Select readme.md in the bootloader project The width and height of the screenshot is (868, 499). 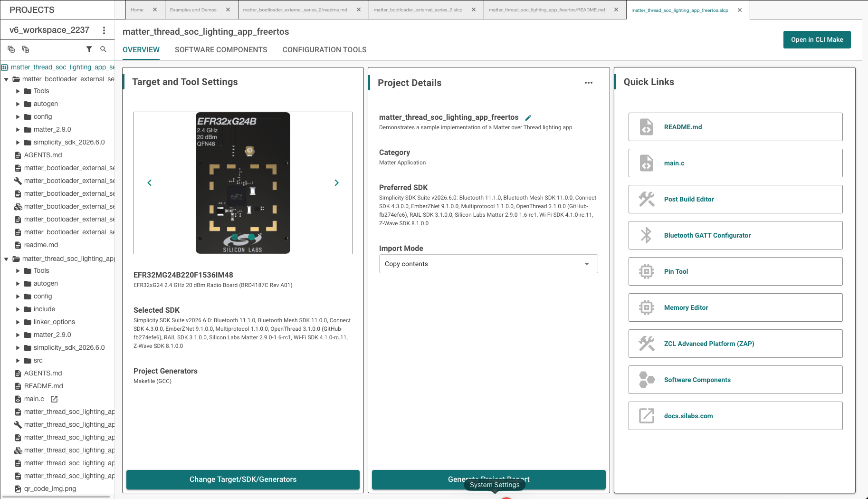tap(41, 245)
